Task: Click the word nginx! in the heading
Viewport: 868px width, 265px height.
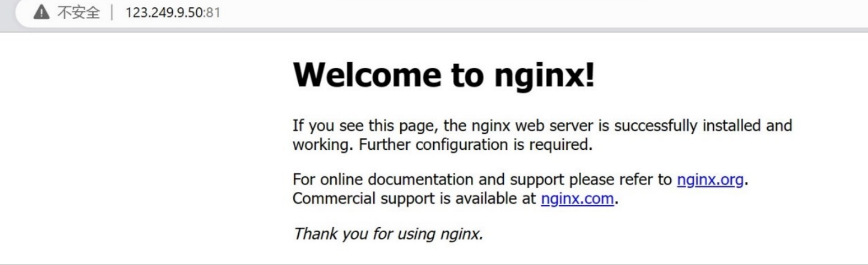Action: pos(544,75)
